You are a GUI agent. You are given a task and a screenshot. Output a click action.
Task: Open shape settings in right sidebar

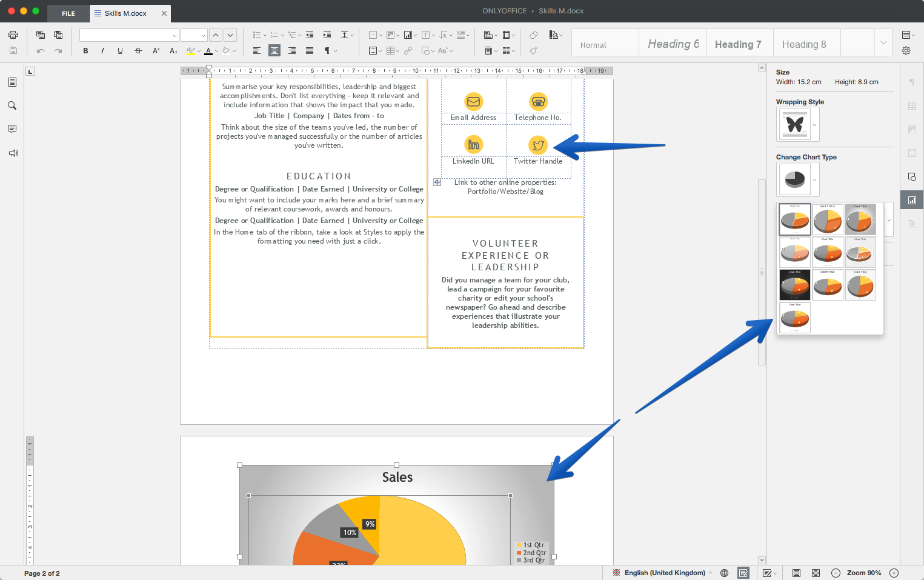click(x=912, y=176)
